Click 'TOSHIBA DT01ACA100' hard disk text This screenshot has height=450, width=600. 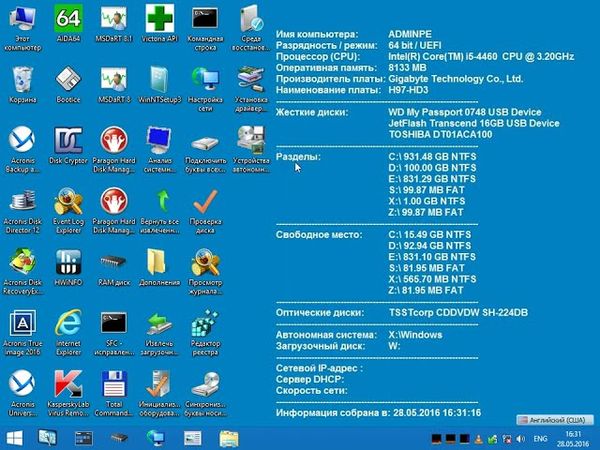pos(440,135)
